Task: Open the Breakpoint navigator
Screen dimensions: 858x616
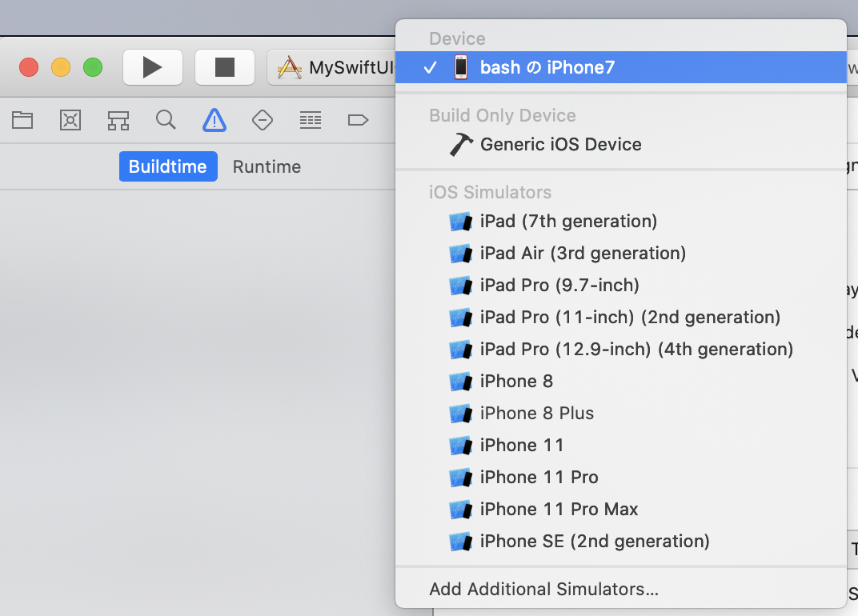Action: 358,120
